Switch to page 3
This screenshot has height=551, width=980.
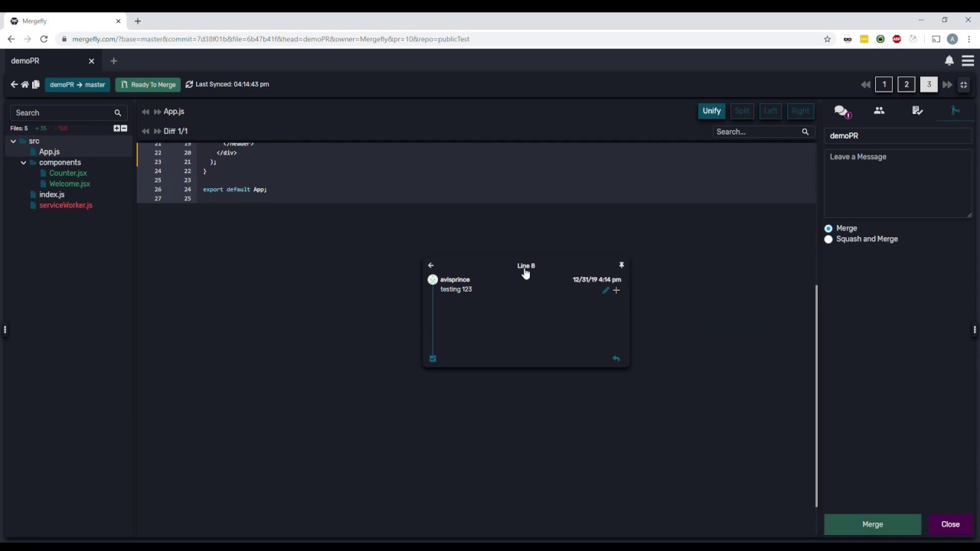929,84
